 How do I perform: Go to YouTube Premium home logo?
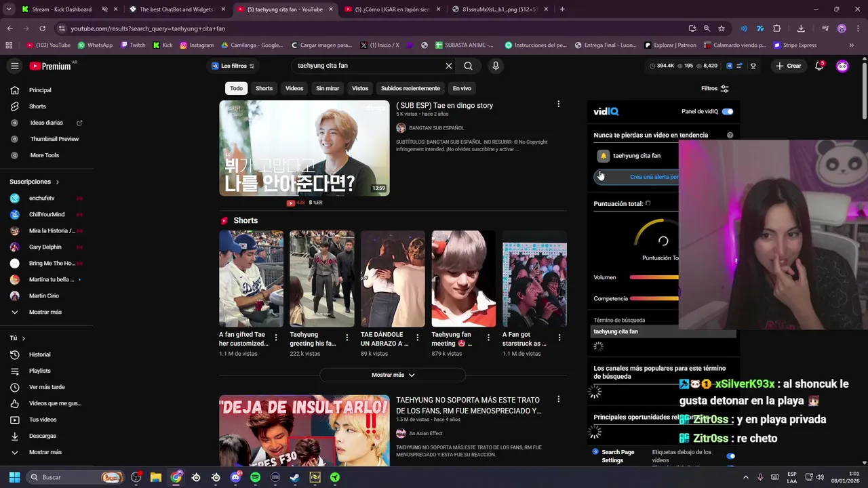click(51, 66)
